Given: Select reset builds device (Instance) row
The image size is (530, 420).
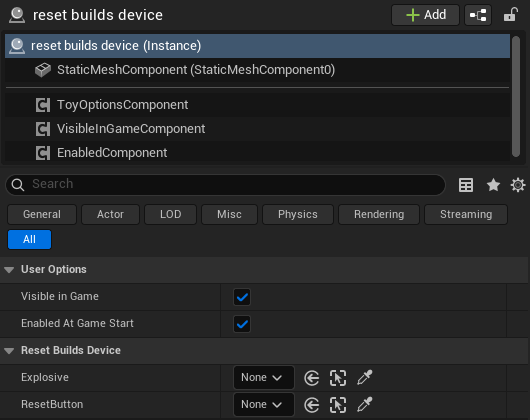Looking at the screenshot, I should pyautogui.click(x=257, y=46).
